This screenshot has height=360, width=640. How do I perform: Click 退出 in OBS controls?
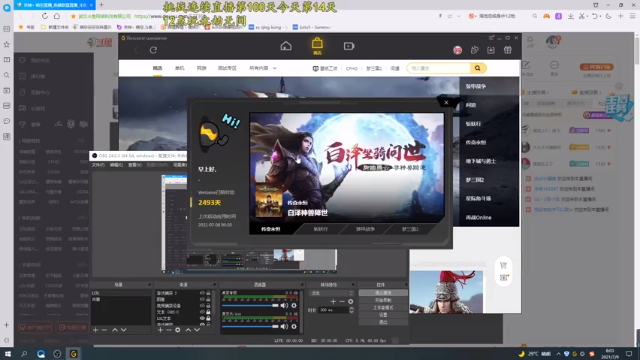pos(383,322)
